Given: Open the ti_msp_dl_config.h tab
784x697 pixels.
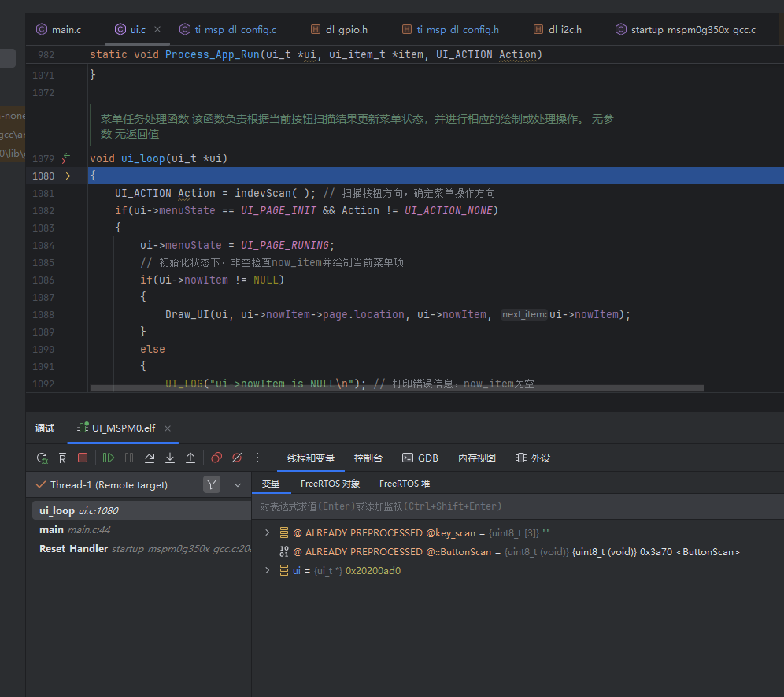Looking at the screenshot, I should point(450,29).
